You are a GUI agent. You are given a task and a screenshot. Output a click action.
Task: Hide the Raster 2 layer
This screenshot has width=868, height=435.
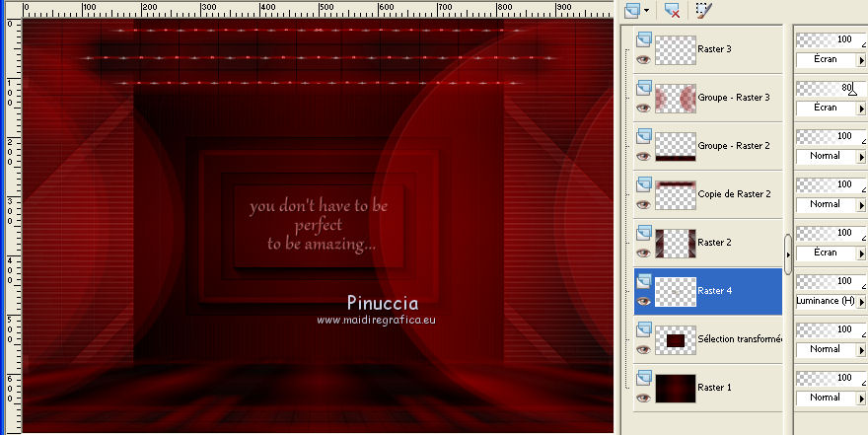[643, 253]
